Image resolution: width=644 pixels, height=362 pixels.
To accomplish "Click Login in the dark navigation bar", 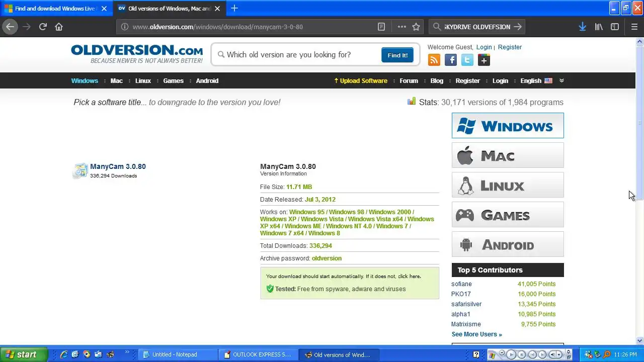I will (500, 80).
